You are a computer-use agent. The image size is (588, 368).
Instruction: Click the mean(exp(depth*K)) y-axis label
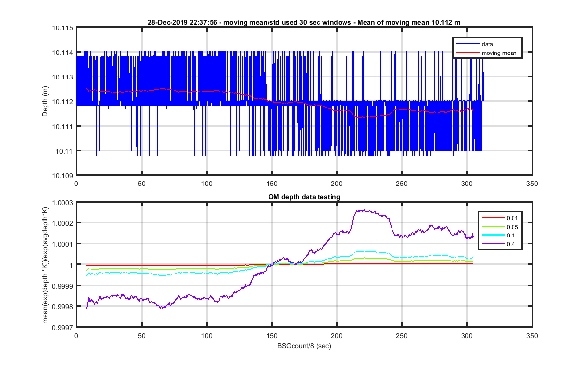pyautogui.click(x=46, y=264)
